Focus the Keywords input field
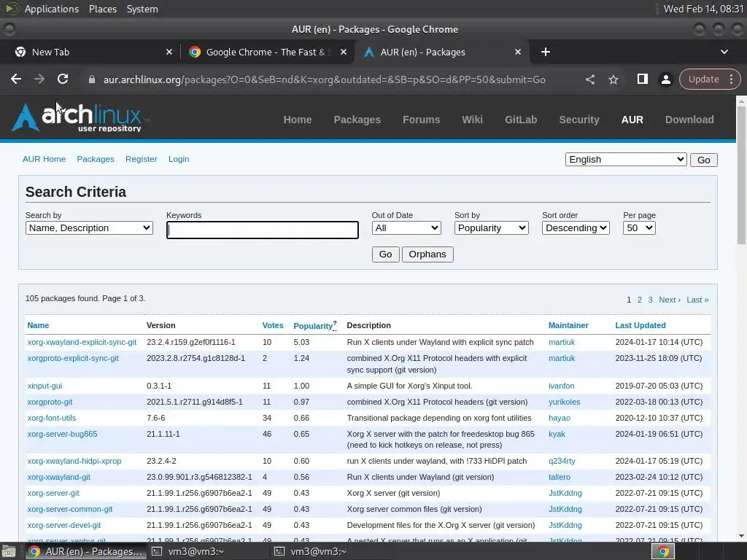747x560 pixels. coord(263,230)
